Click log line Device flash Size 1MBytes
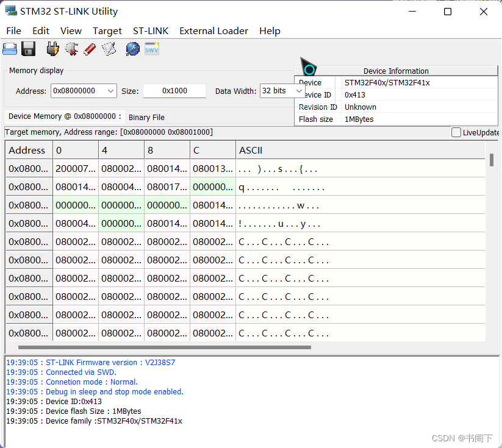 point(74,411)
